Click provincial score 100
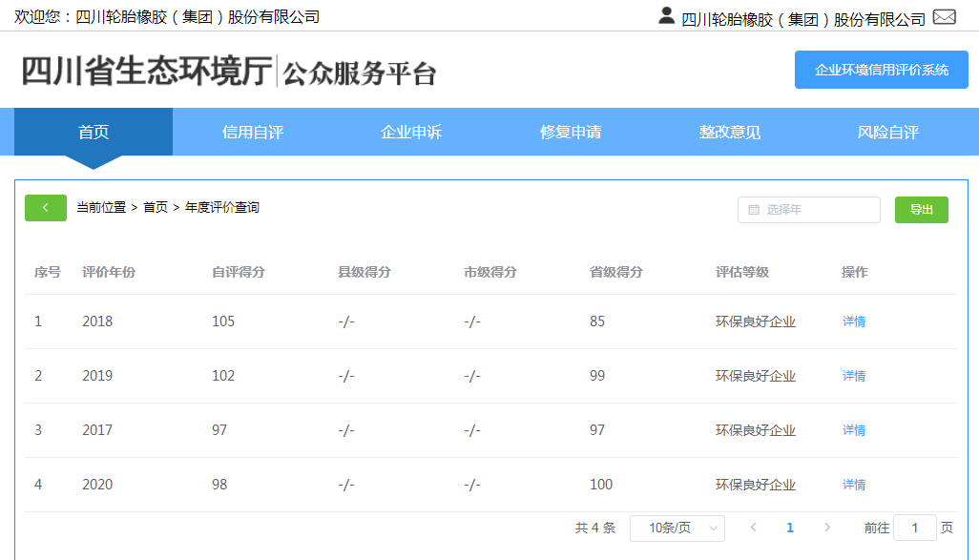The width and height of the screenshot is (979, 560). pyautogui.click(x=601, y=485)
